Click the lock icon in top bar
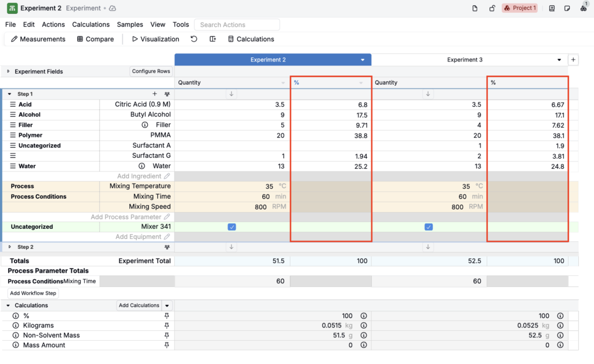The image size is (594, 364). [492, 8]
